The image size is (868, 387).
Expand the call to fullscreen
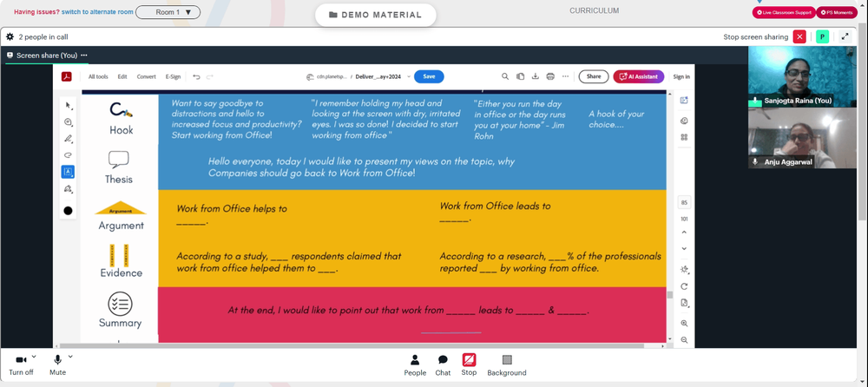(845, 36)
